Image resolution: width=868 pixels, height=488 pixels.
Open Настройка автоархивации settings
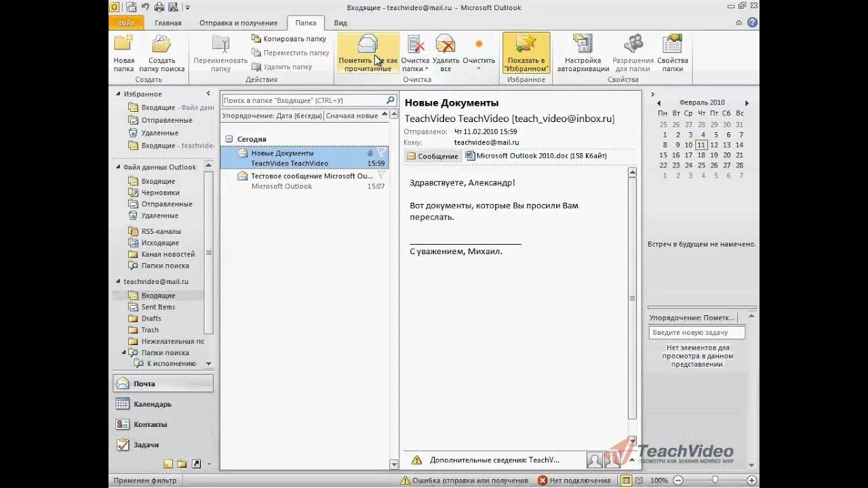click(x=583, y=54)
